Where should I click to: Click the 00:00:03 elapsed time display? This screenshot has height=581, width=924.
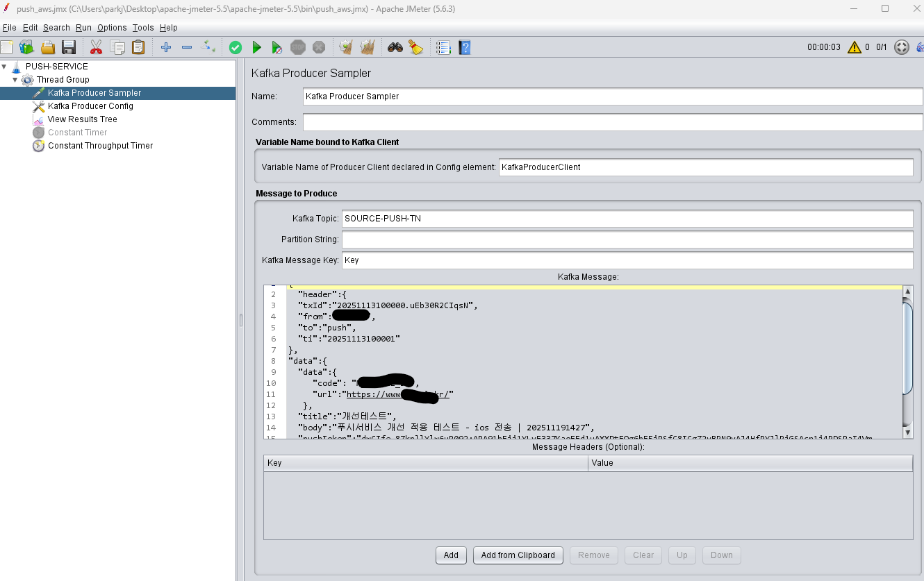(x=824, y=47)
